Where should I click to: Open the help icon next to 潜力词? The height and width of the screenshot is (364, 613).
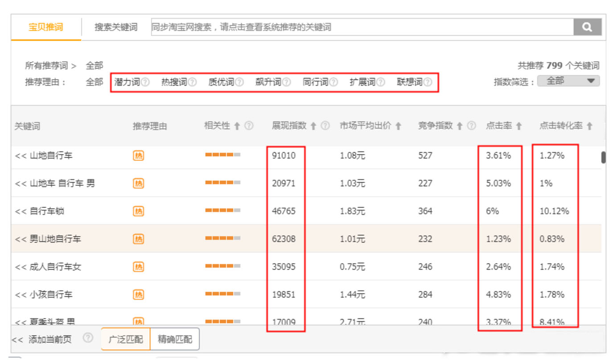click(x=145, y=82)
